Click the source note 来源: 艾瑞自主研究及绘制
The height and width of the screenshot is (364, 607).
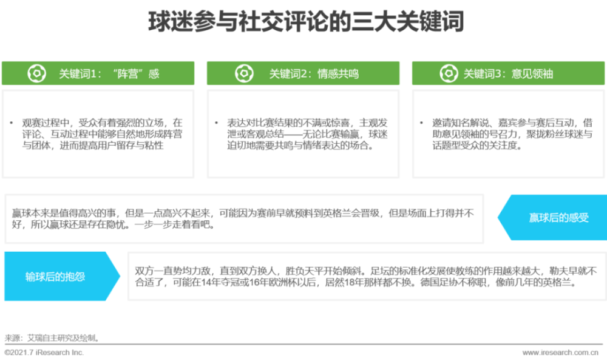(x=52, y=338)
